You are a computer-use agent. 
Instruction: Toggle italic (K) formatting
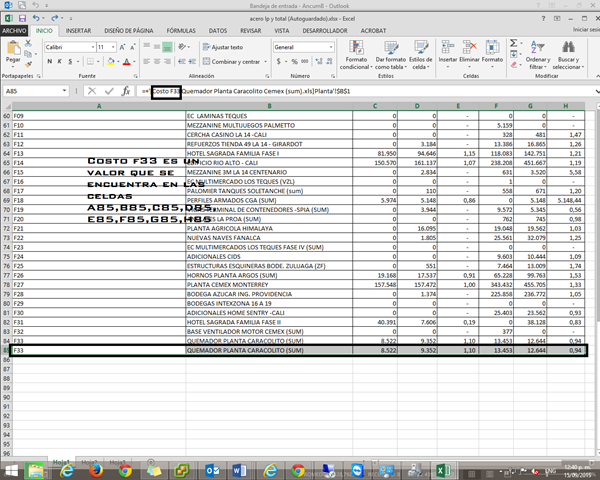click(x=60, y=61)
